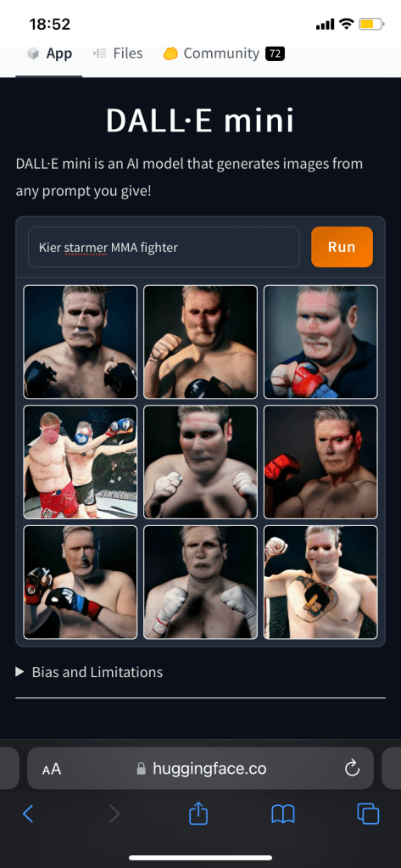Click the orange Run button
Screen dimensions: 401x868
tap(342, 247)
